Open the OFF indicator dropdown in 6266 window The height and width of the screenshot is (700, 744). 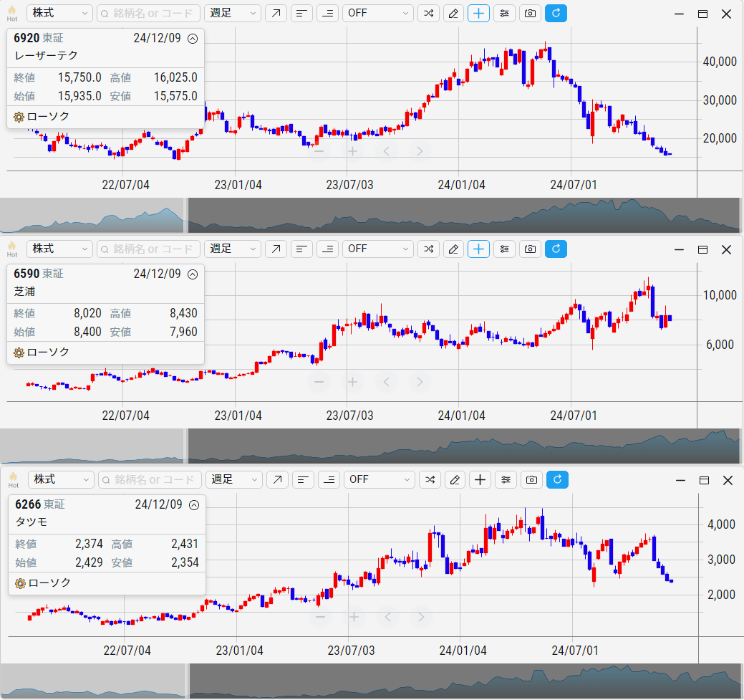coord(379,479)
